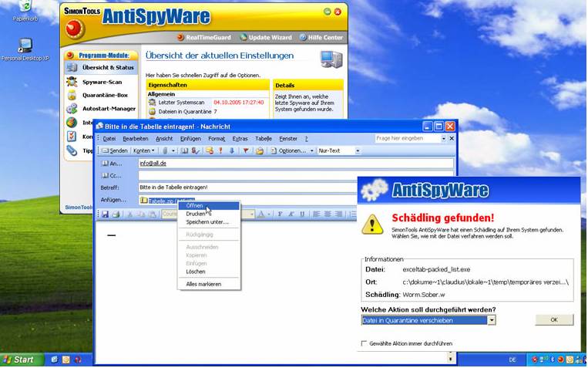588x368 pixels.
Task: Open the Einfügen menu
Action: [190, 139]
